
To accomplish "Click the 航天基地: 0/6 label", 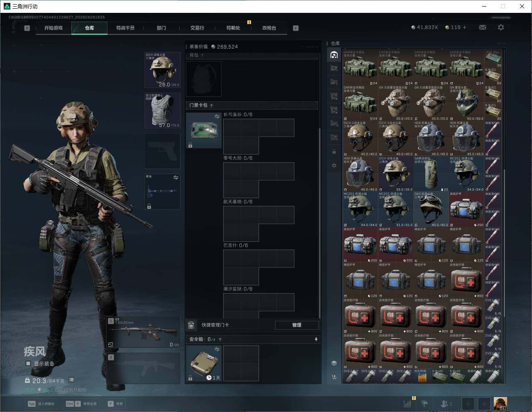I will click(238, 202).
